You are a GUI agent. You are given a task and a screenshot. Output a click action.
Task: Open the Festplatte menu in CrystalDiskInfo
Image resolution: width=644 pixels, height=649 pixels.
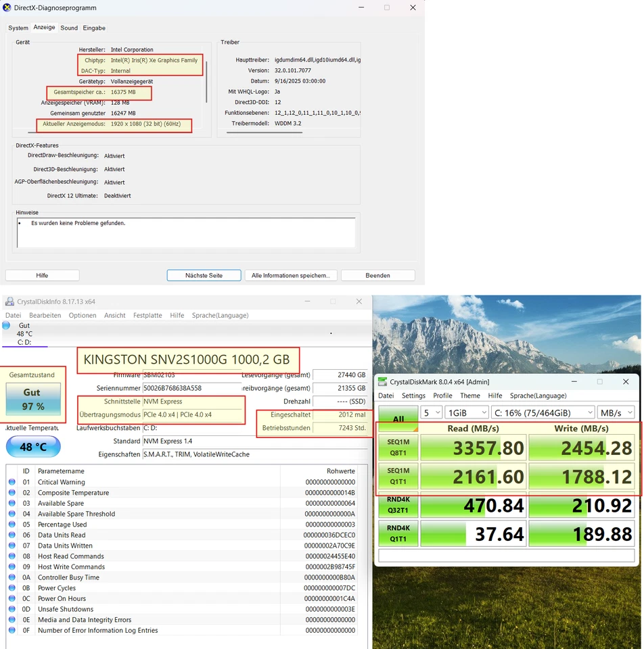click(x=147, y=316)
